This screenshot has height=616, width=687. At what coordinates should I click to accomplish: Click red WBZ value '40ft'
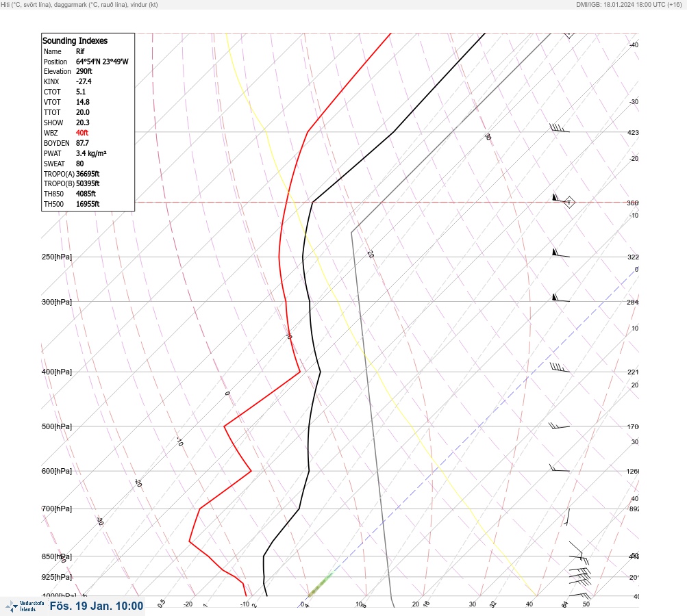82,133
